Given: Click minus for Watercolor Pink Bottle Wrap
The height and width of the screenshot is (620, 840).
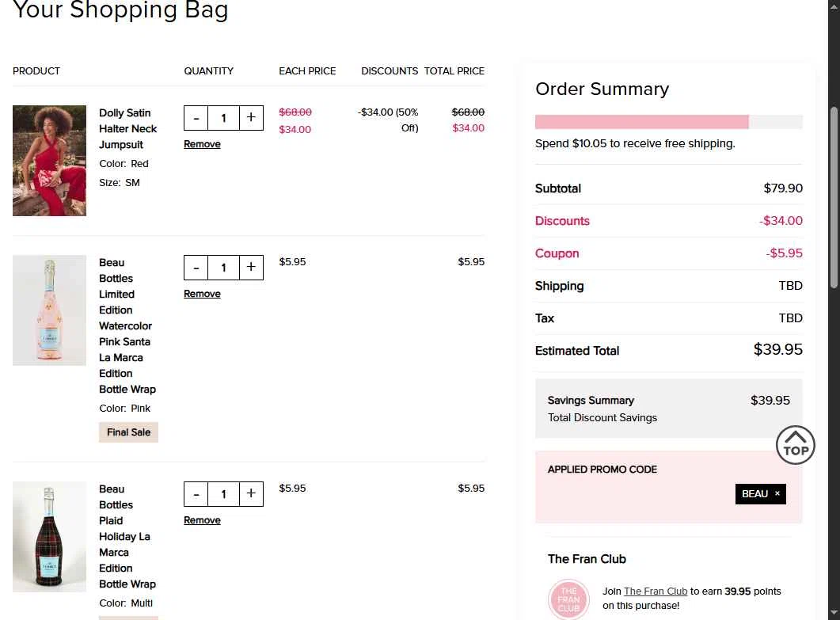Looking at the screenshot, I should click(196, 268).
